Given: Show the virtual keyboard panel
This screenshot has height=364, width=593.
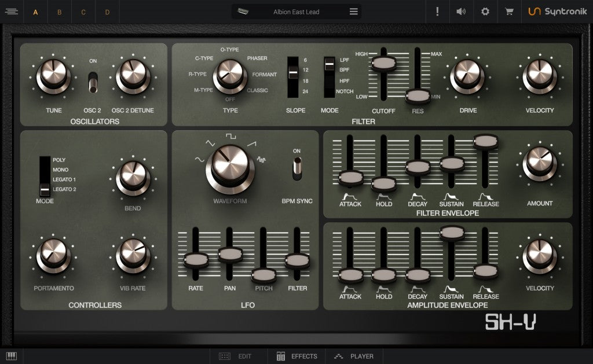Looking at the screenshot, I should pyautogui.click(x=12, y=356).
